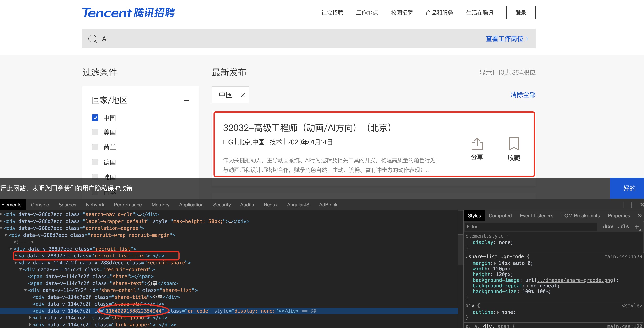Open the Computed styles tab
The height and width of the screenshot is (328, 644).
pyautogui.click(x=500, y=215)
